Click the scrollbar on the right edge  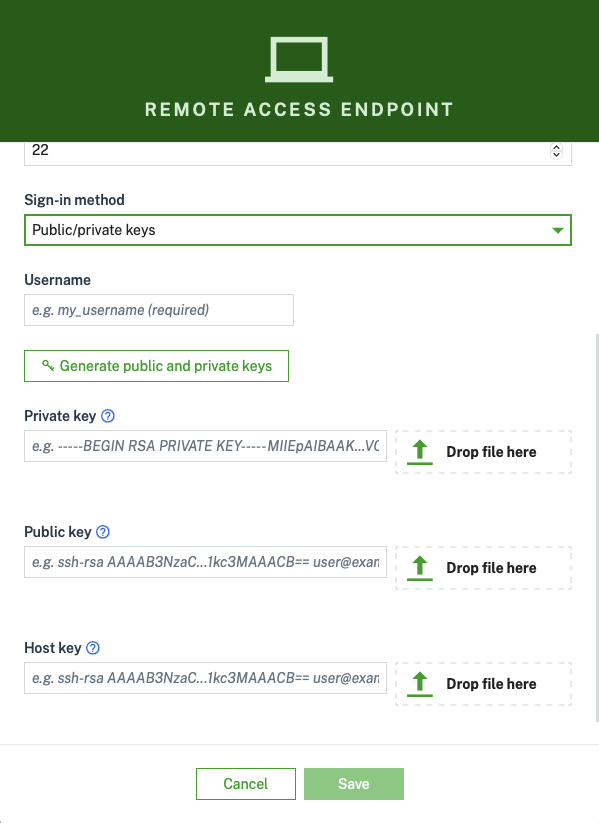(594, 450)
